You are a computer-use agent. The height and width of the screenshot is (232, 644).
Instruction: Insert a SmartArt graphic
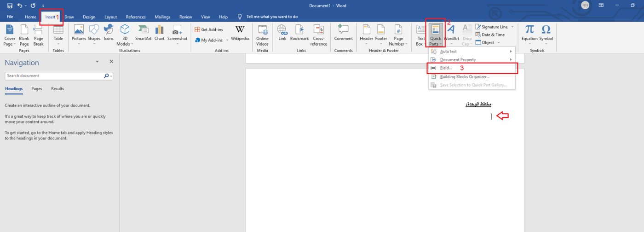click(x=143, y=33)
